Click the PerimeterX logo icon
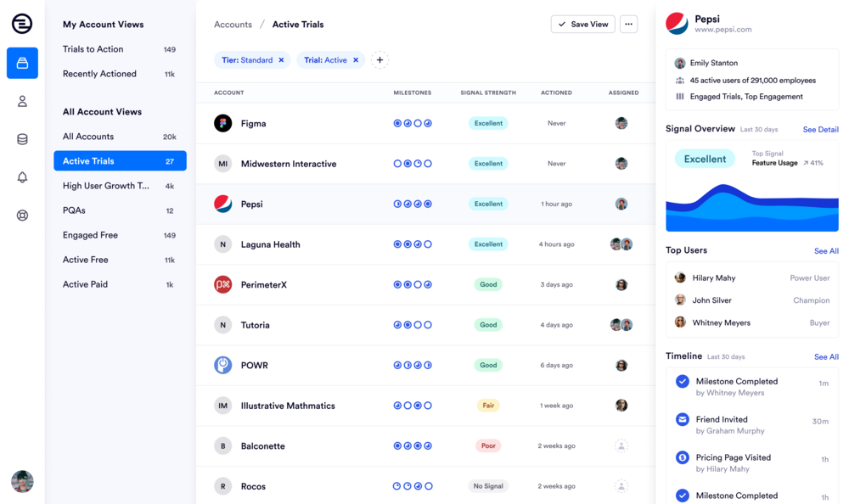Image resolution: width=849 pixels, height=504 pixels. [x=223, y=285]
